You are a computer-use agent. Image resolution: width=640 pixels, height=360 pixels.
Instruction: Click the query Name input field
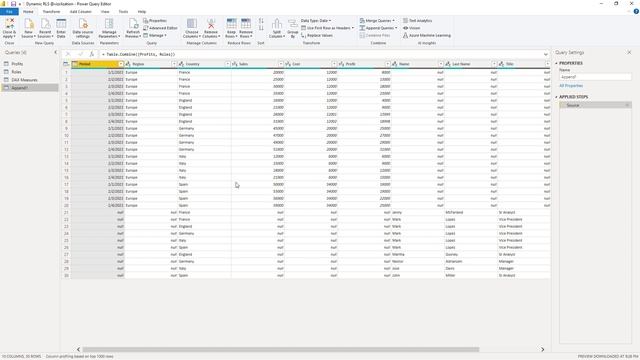pyautogui.click(x=595, y=77)
